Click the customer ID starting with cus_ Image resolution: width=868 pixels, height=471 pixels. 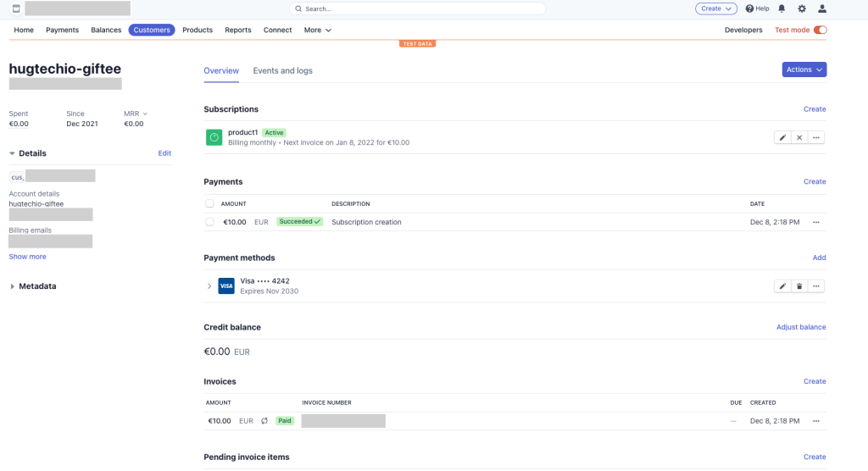[x=52, y=176]
